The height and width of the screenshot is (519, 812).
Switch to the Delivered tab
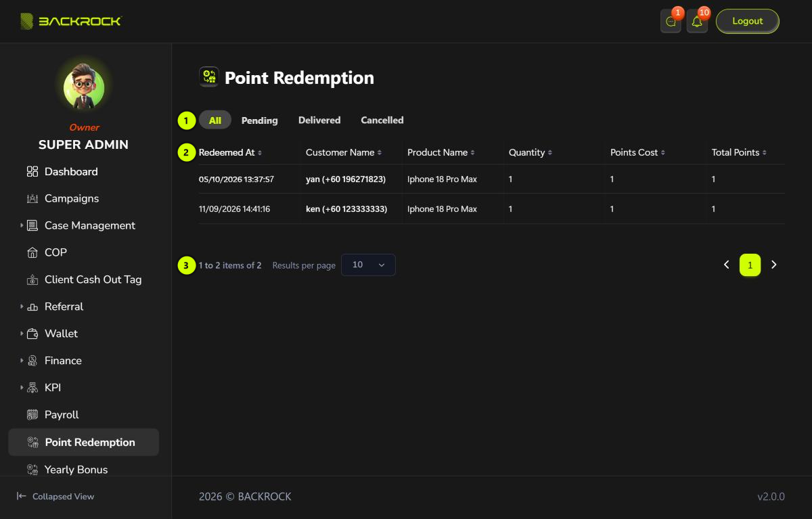pos(319,120)
